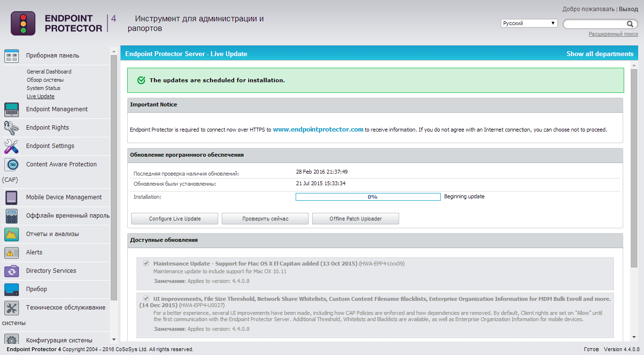Click the search input field
Image resolution: width=644 pixels, height=355 pixels.
click(595, 24)
